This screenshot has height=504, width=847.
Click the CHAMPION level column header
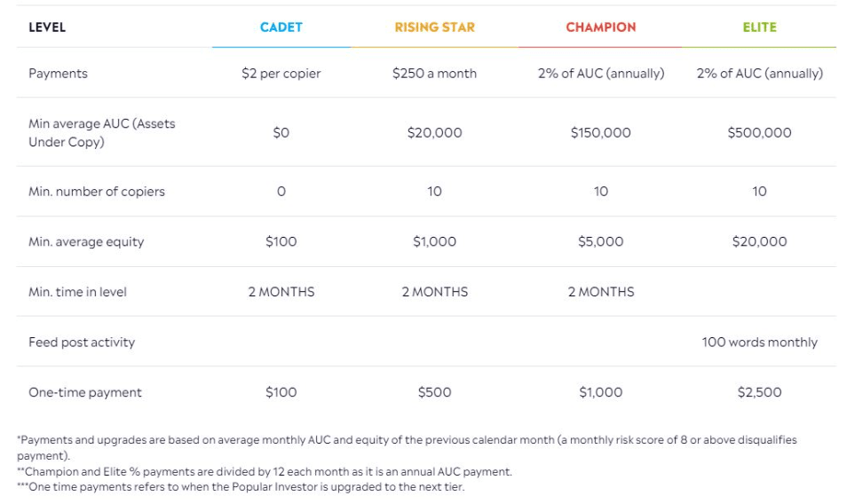pyautogui.click(x=600, y=28)
